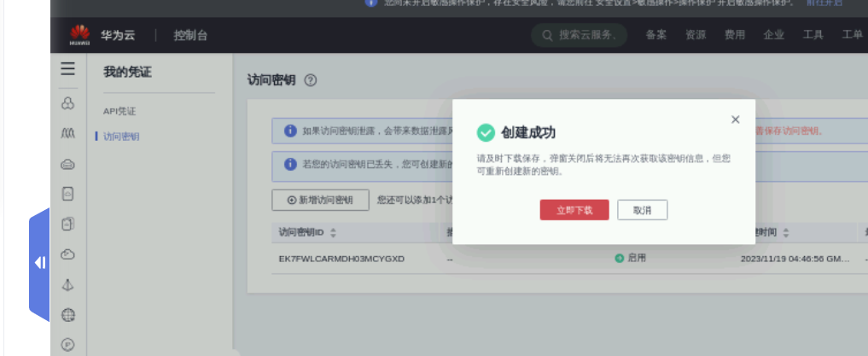The image size is (868, 356).
Task: Sort by the 时间 column arrows
Action: [x=785, y=232]
